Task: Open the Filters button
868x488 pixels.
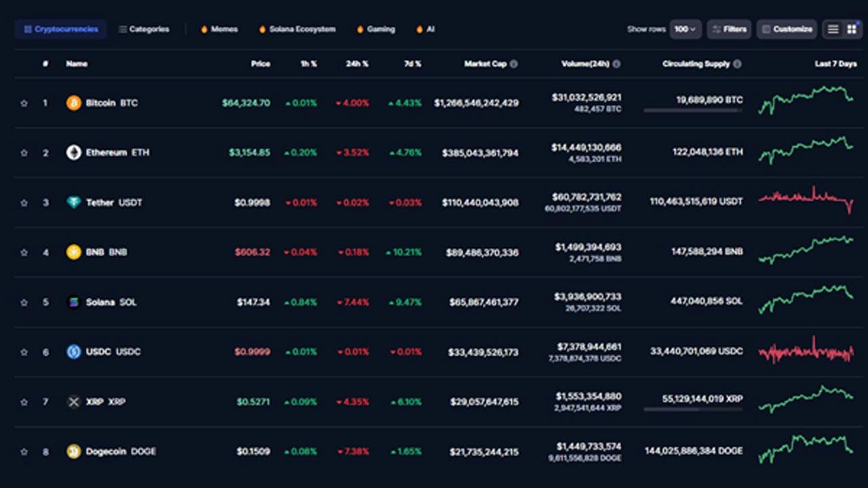Action: (729, 29)
